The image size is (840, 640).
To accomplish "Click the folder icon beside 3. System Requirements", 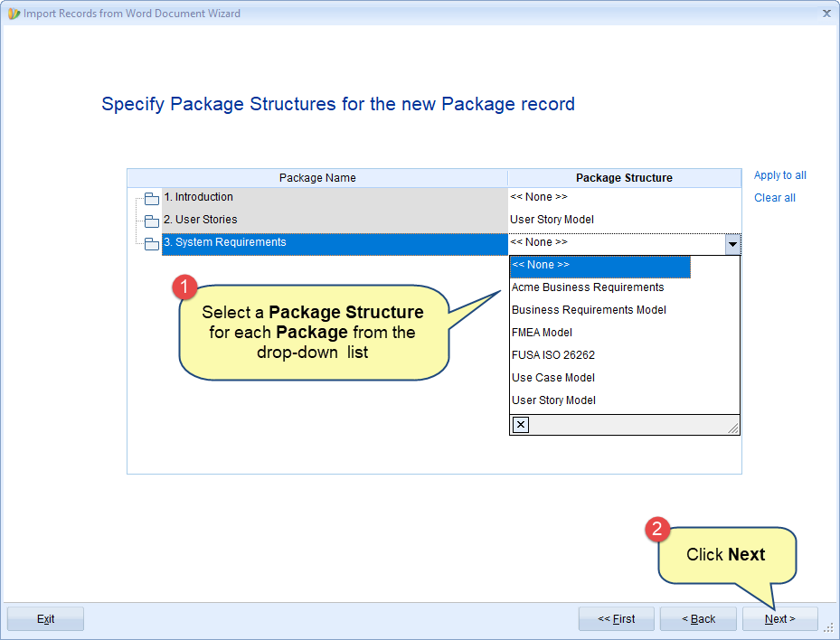I will coord(152,244).
